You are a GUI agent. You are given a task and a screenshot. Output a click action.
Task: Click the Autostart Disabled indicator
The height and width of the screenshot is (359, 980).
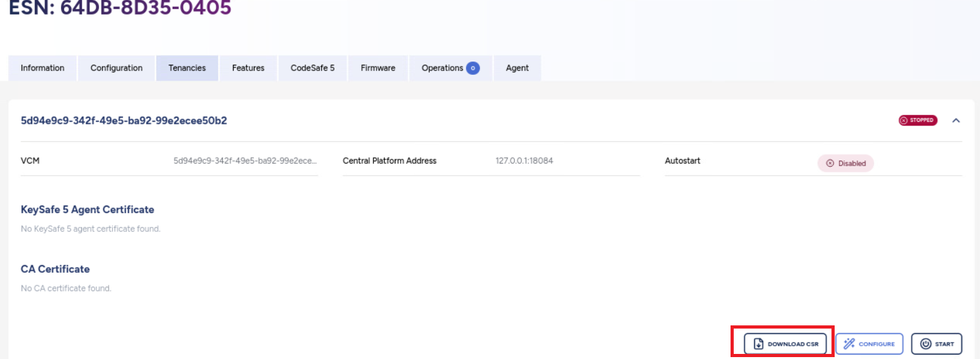click(x=845, y=163)
